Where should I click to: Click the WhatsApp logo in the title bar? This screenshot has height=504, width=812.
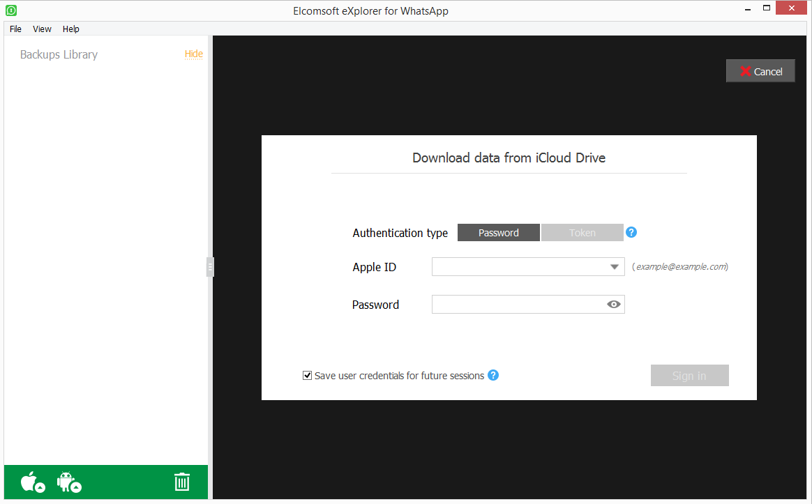pyautogui.click(x=10, y=10)
